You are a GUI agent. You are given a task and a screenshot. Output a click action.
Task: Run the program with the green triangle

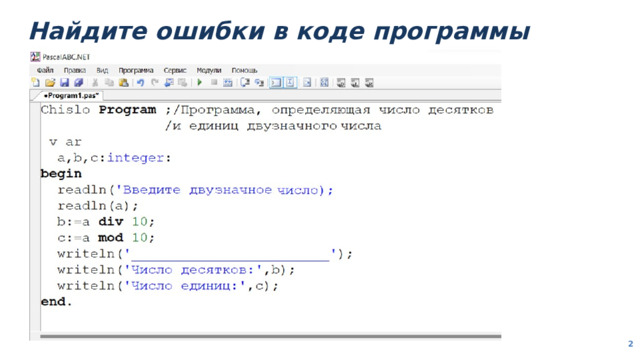200,83
